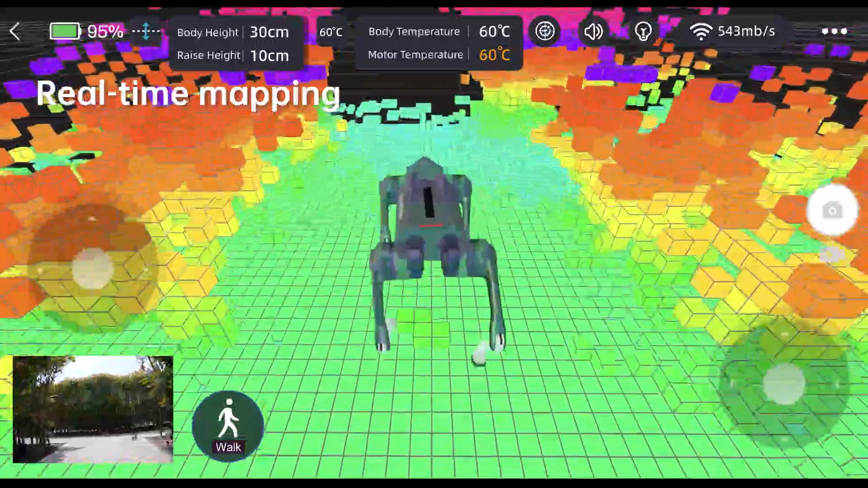Tap the Real-time mapping caption
The image size is (868, 488).
click(188, 94)
